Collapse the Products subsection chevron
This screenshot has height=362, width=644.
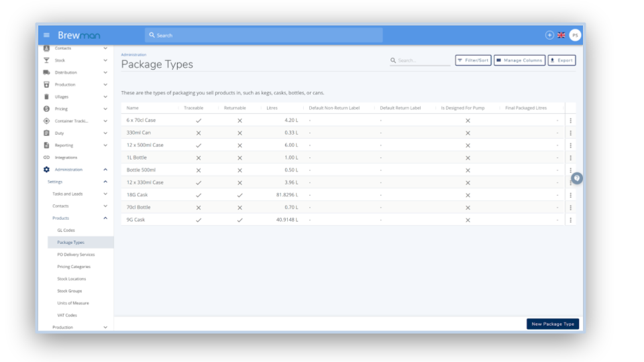click(x=105, y=218)
